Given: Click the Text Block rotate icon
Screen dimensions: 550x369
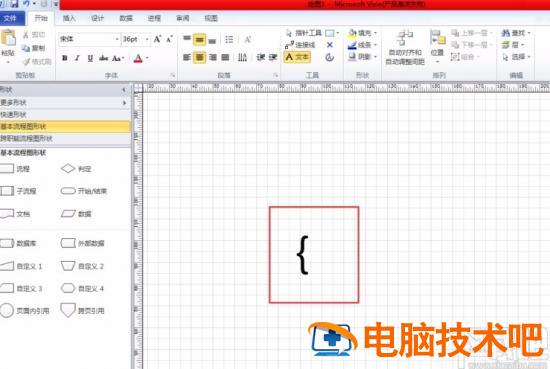Looking at the screenshot, I should point(330,57).
